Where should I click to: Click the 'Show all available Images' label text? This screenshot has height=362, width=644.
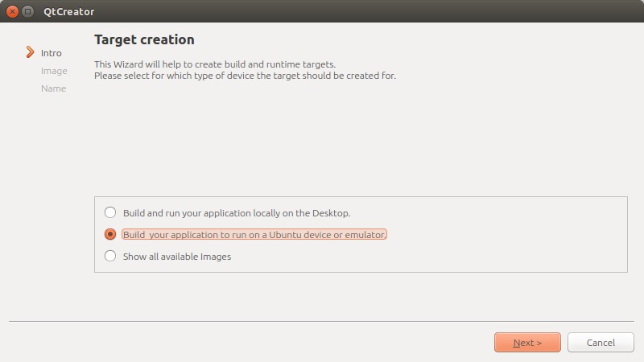coord(177,257)
